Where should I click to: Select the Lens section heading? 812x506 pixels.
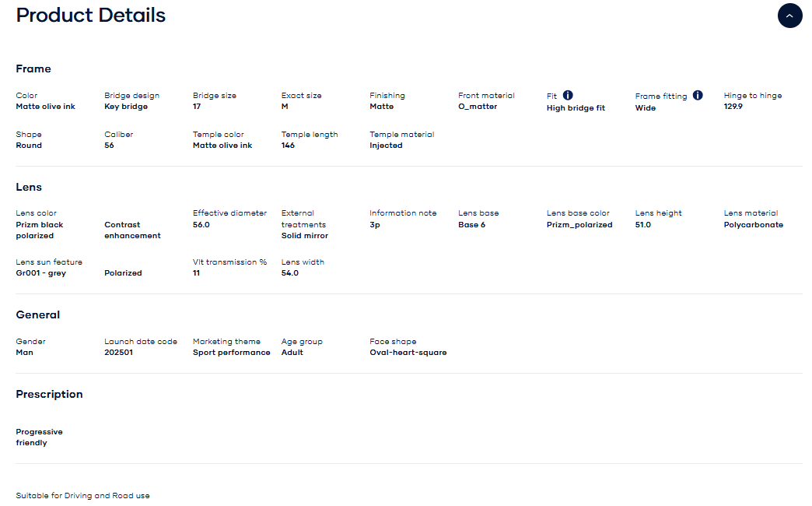coord(29,188)
